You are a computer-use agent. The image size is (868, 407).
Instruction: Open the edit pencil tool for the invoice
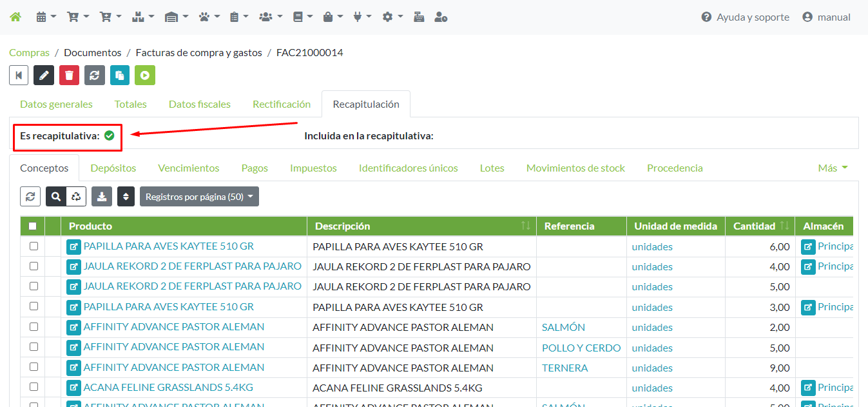[x=43, y=75]
